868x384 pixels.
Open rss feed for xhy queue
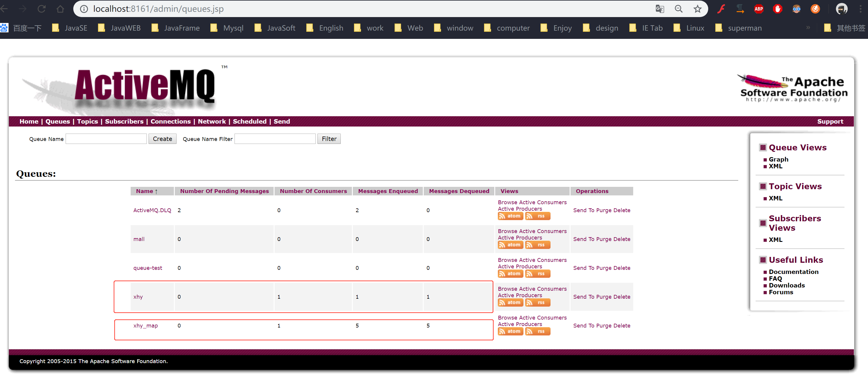[x=538, y=302]
